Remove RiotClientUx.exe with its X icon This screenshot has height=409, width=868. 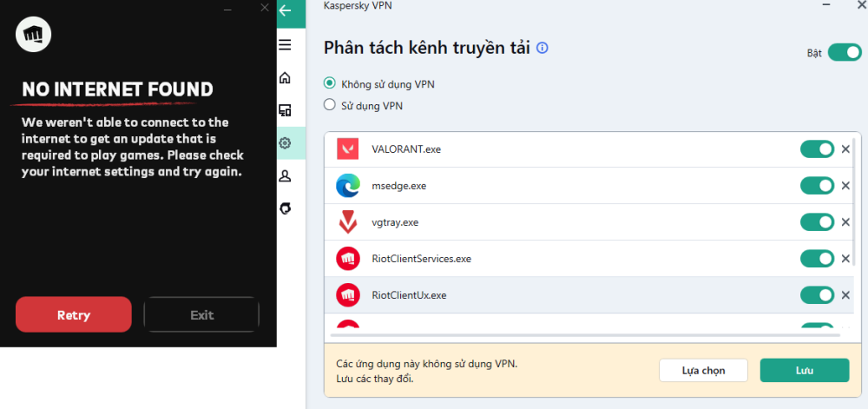point(845,295)
